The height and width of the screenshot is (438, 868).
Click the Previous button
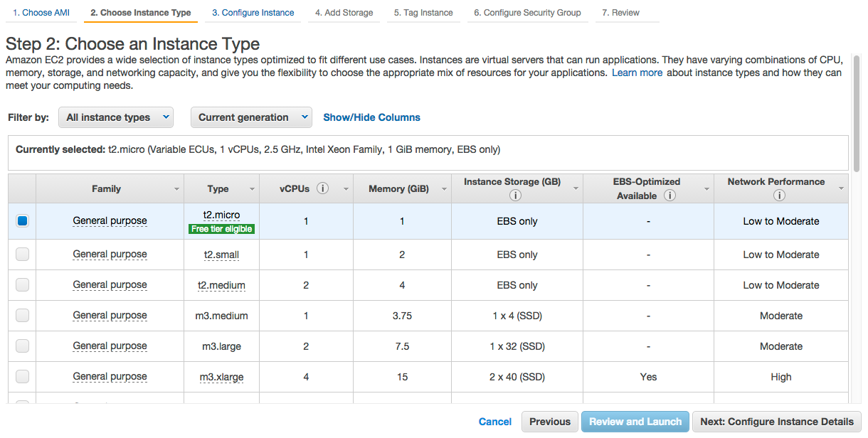pyautogui.click(x=549, y=422)
